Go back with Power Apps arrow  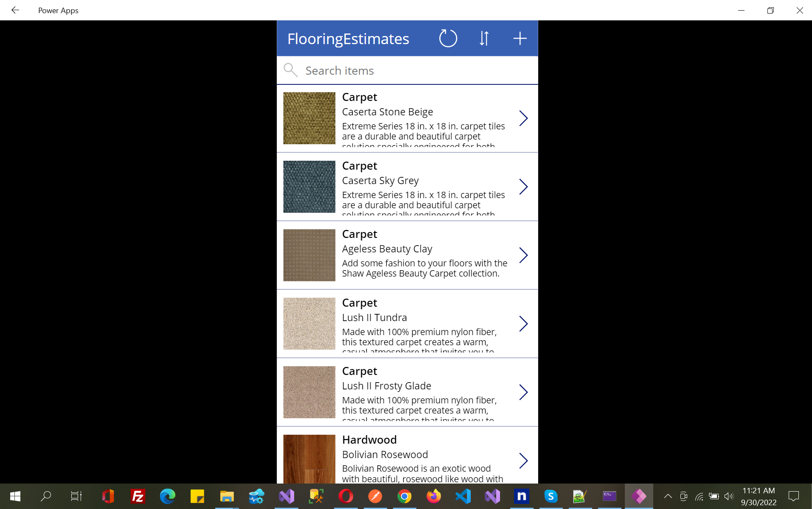15,10
